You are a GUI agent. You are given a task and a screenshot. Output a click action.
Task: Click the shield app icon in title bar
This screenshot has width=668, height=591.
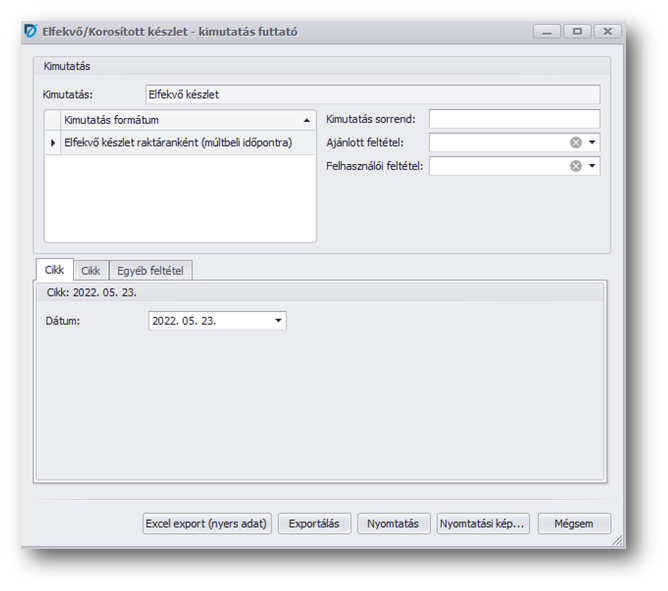tap(30, 32)
